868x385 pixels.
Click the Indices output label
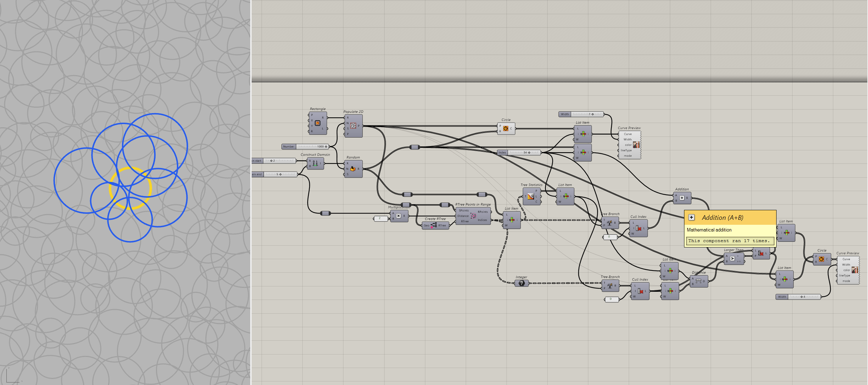(x=482, y=220)
